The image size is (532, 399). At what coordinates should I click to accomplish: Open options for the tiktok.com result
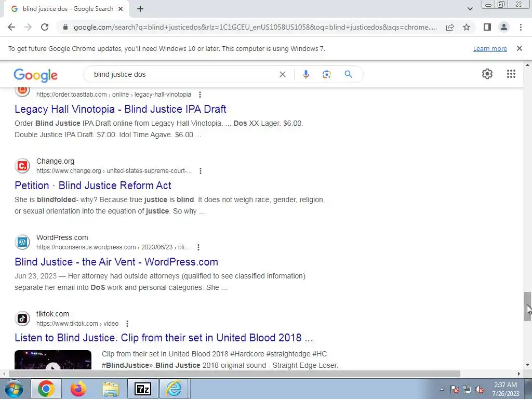[127, 323]
